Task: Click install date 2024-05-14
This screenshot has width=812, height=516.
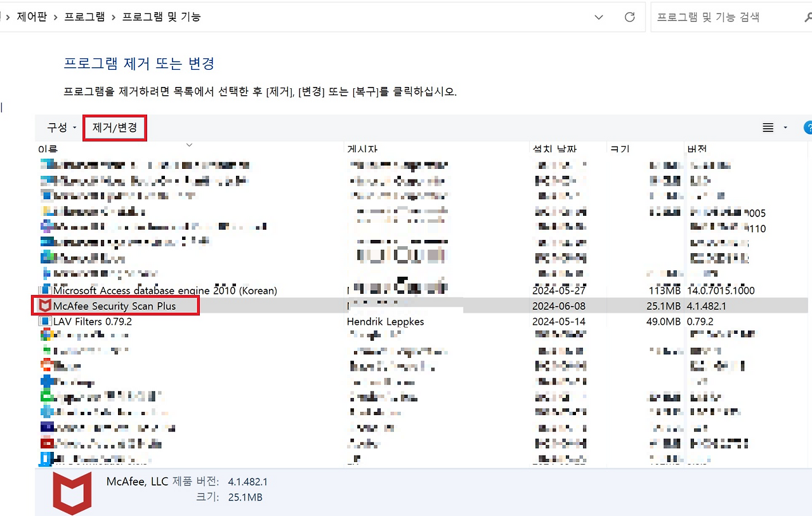Action: [x=558, y=321]
